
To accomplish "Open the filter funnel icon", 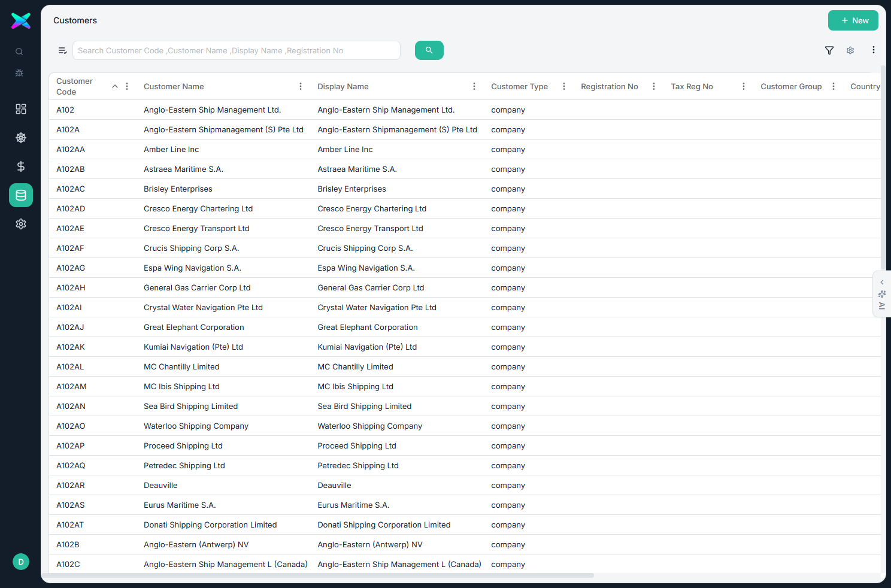I will point(829,50).
